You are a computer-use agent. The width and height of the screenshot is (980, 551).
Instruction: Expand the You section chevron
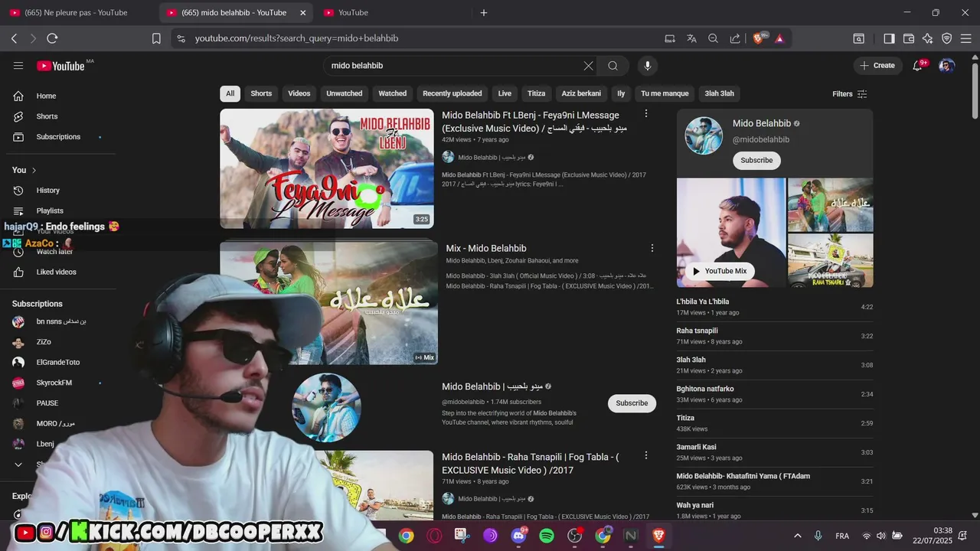point(34,170)
